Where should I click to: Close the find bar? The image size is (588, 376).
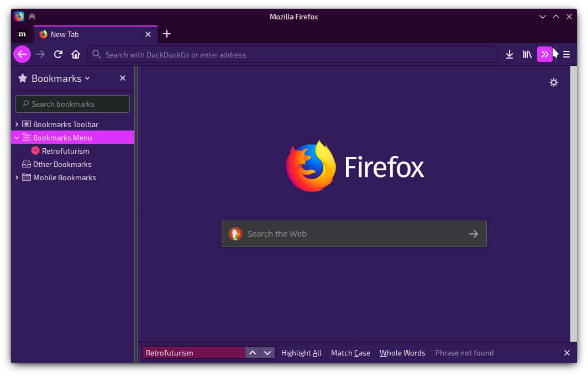point(566,353)
